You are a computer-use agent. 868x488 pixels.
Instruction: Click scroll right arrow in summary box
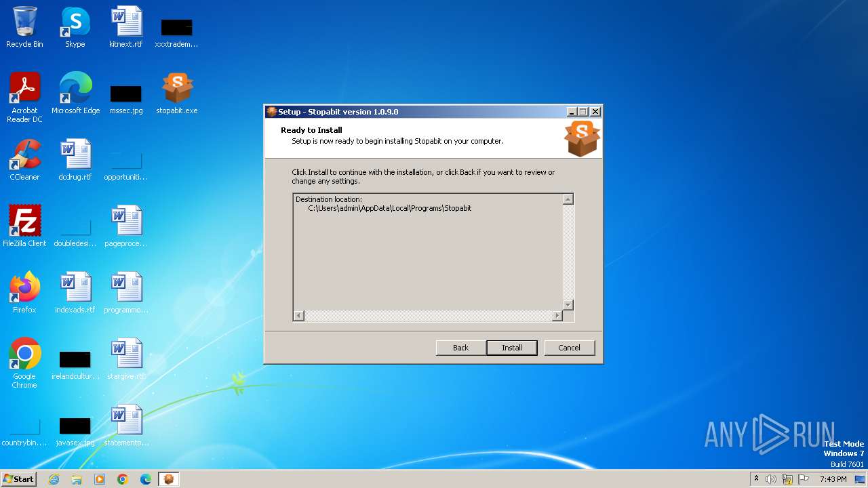point(557,316)
